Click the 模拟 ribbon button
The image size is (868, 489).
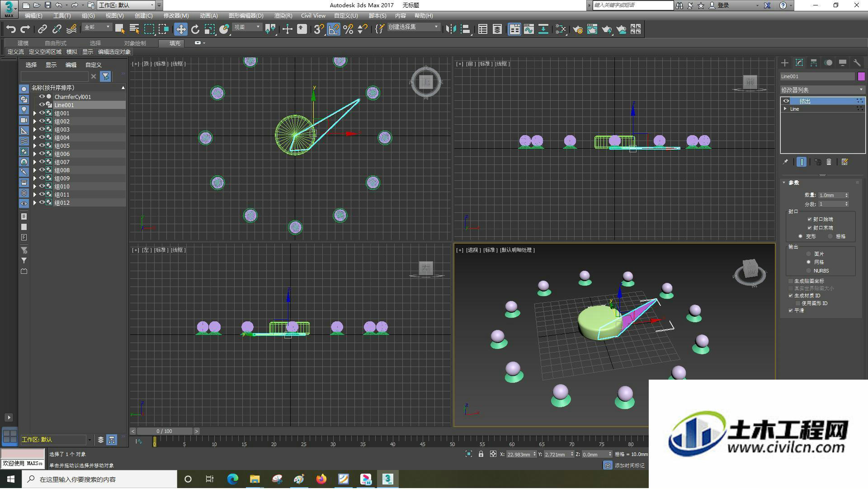72,52
